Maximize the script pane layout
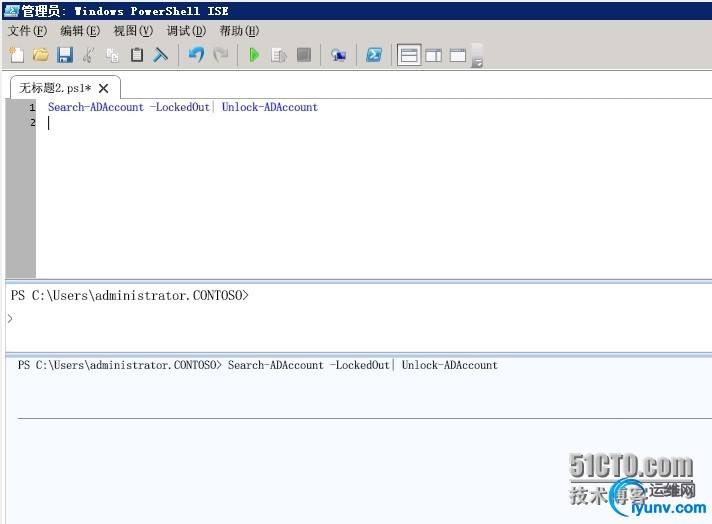This screenshot has width=712, height=524. (458, 55)
